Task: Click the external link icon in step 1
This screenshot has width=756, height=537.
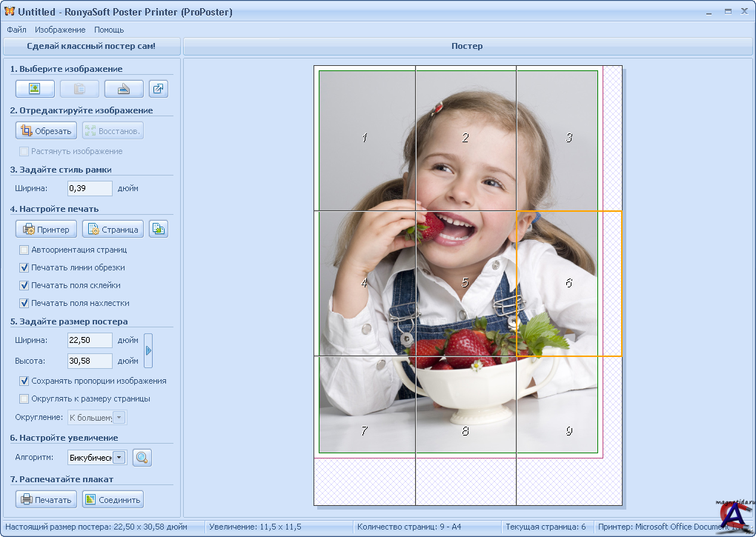Action: coord(159,89)
